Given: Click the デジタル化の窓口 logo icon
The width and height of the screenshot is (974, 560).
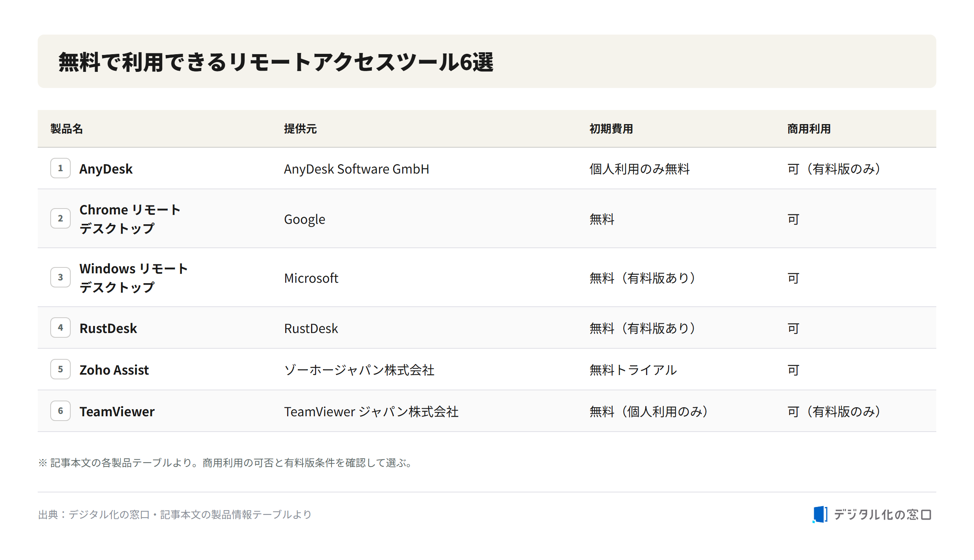Looking at the screenshot, I should pos(820,514).
